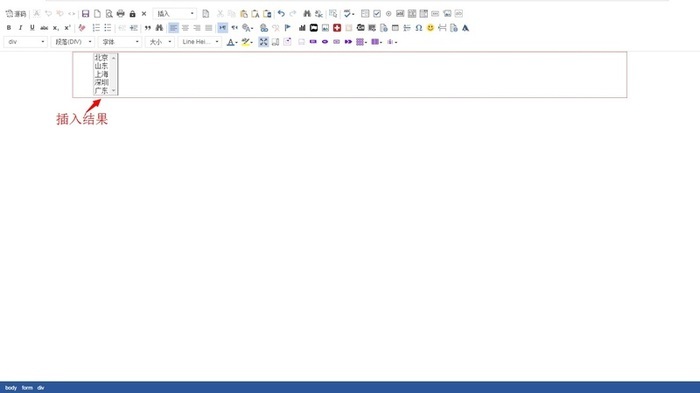Toggle the Maximize editor button
The height and width of the screenshot is (393, 700).
tap(263, 42)
